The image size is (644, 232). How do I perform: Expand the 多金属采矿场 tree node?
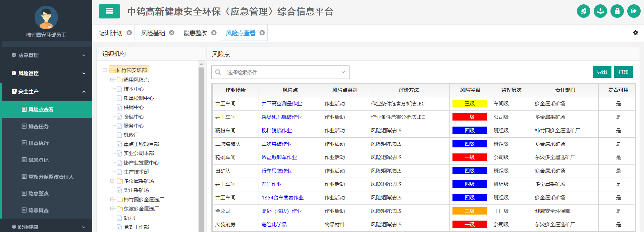[112, 181]
